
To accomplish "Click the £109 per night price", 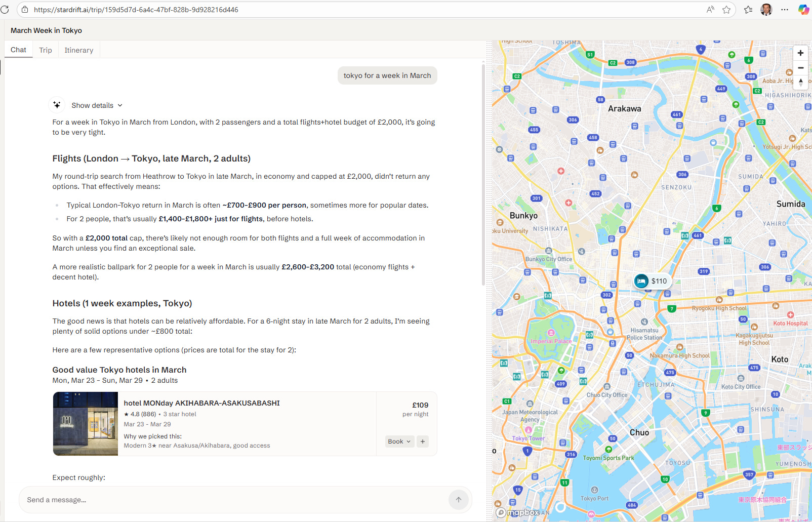I will 416,409.
